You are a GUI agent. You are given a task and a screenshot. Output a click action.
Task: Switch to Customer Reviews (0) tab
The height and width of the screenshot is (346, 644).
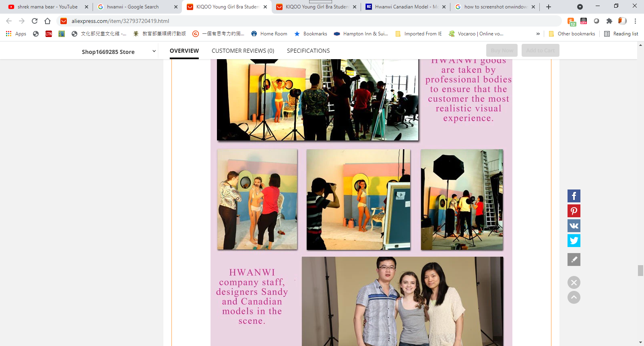click(x=243, y=51)
